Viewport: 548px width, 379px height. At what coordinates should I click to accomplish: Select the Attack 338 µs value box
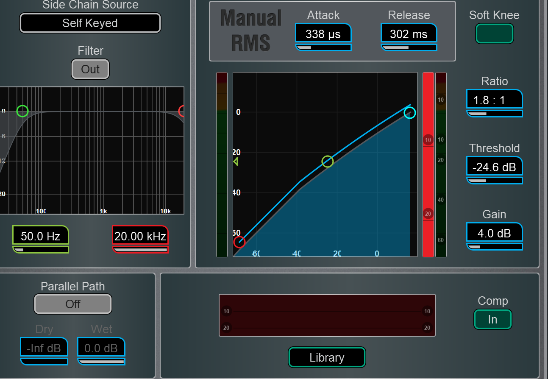point(323,34)
